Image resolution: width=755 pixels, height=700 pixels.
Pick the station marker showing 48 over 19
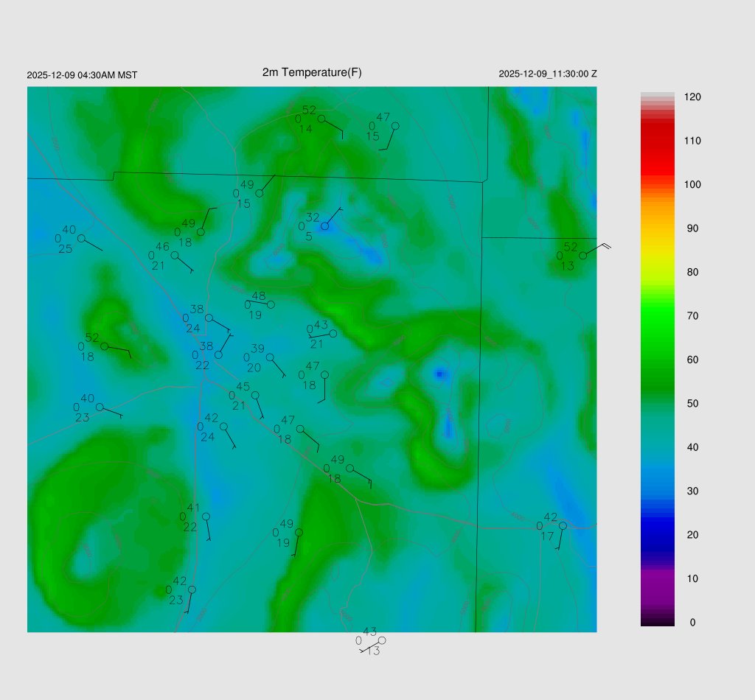coord(271,304)
